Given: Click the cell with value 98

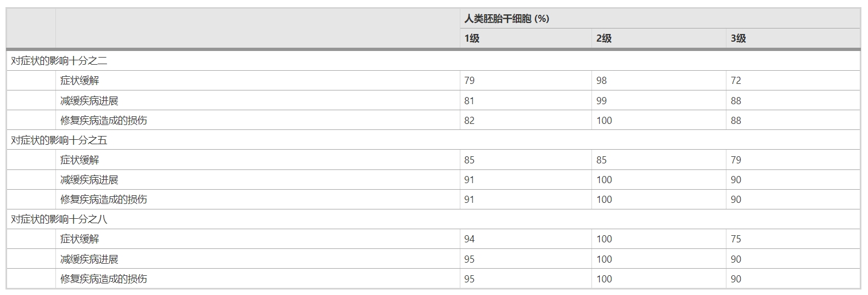Looking at the screenshot, I should [601, 81].
